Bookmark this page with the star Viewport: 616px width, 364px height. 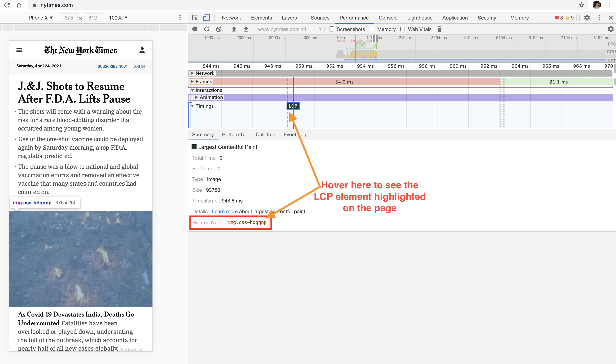581,5
